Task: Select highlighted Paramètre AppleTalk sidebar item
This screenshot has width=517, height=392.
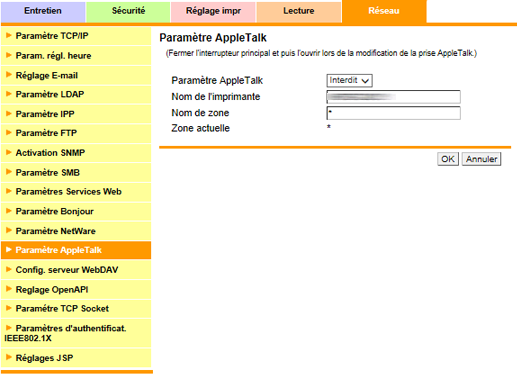Action: click(x=76, y=250)
